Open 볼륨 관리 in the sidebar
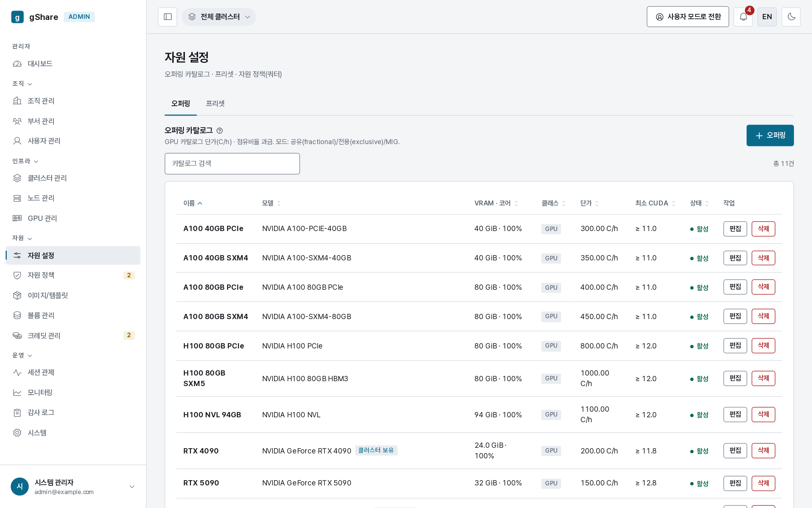 [73, 315]
